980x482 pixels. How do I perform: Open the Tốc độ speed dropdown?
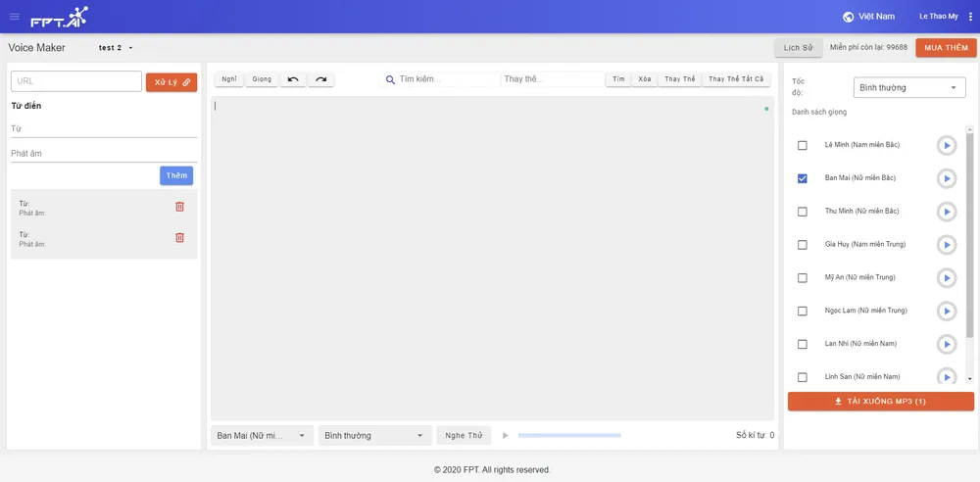tap(908, 88)
